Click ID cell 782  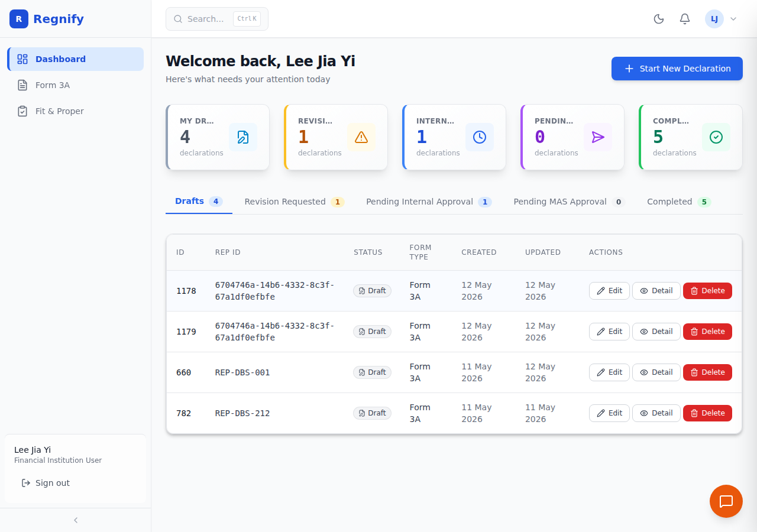click(x=184, y=413)
